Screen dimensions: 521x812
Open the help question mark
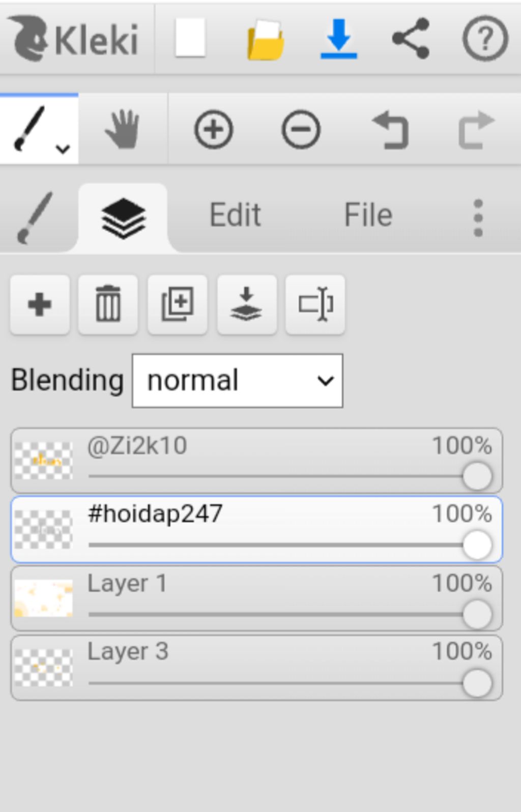pyautogui.click(x=485, y=39)
